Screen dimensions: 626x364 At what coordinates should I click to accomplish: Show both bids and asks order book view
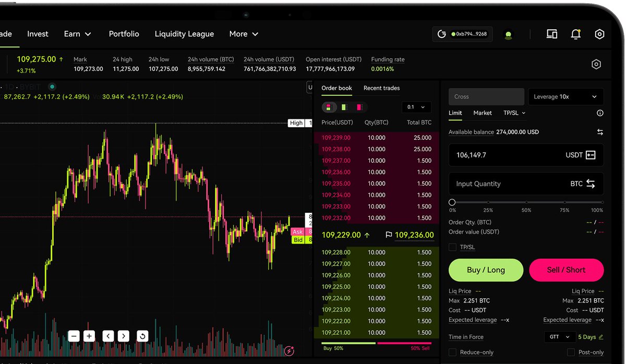[x=329, y=107]
